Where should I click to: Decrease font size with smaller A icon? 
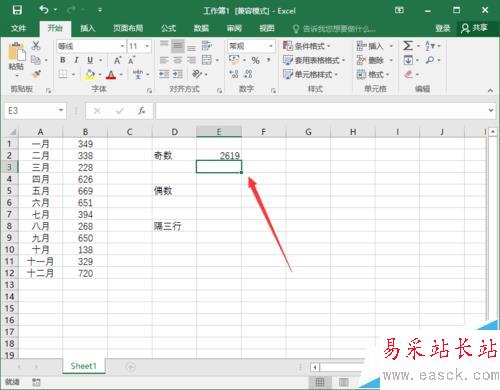pyautogui.click(x=131, y=60)
